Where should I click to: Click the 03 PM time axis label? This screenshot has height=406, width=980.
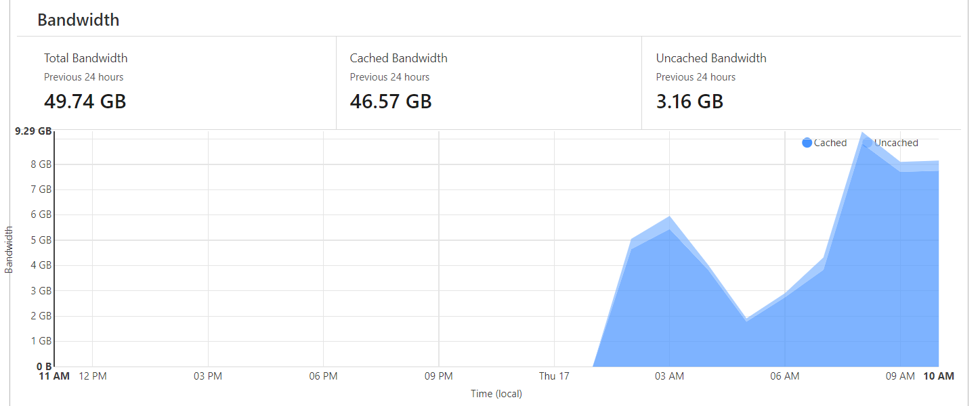coord(208,376)
